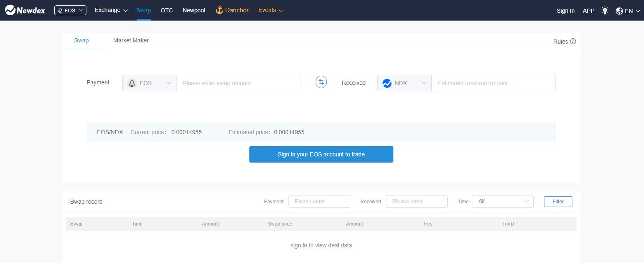Click the Swap price column header

tap(280, 224)
